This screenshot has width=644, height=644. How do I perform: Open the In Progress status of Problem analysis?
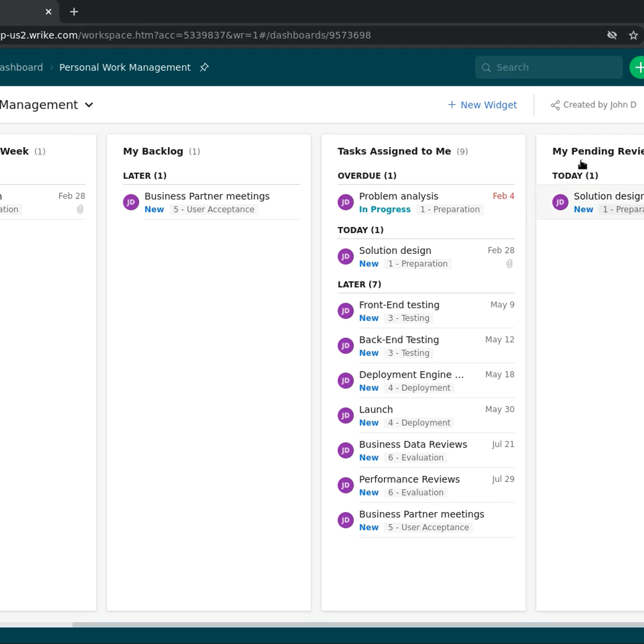coord(384,210)
